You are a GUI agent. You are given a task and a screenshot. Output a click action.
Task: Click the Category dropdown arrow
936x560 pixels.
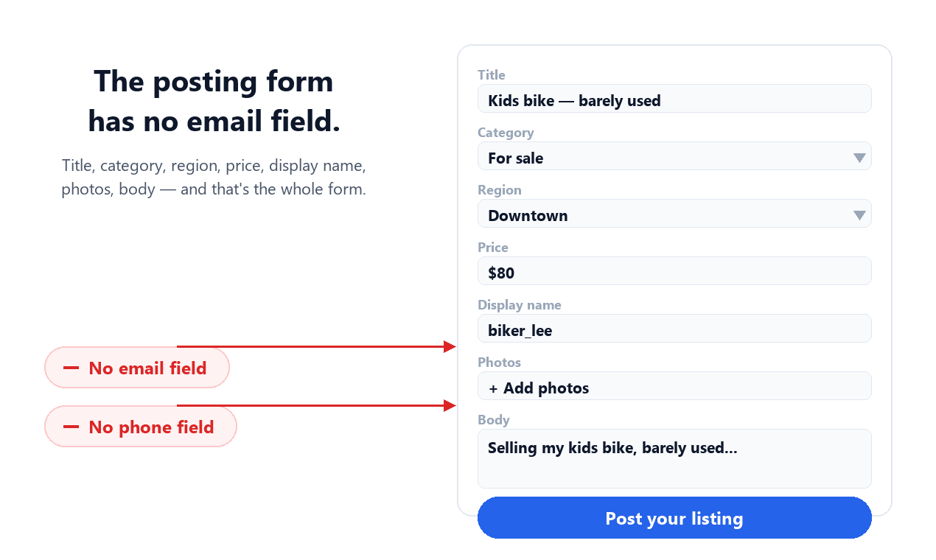pos(859,158)
